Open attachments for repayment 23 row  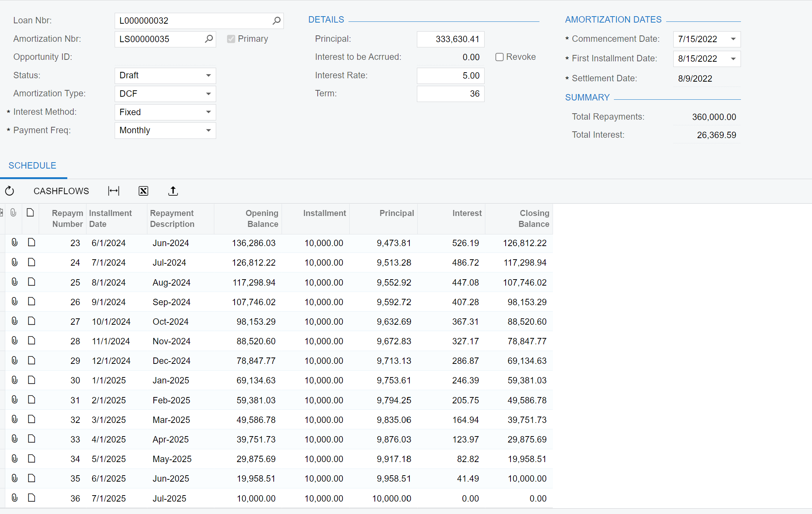point(15,242)
